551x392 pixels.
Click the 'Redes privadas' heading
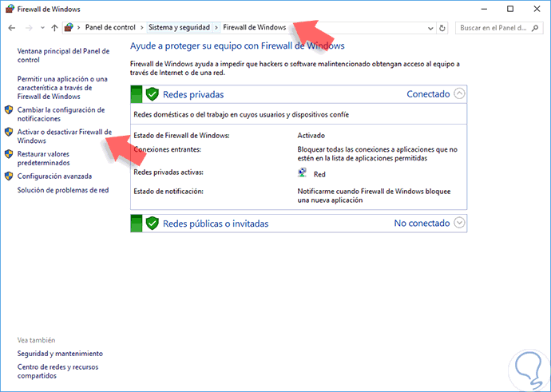[x=193, y=94]
